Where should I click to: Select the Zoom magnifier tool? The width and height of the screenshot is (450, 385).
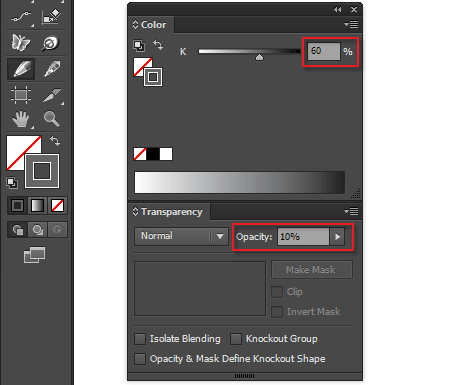(x=52, y=119)
